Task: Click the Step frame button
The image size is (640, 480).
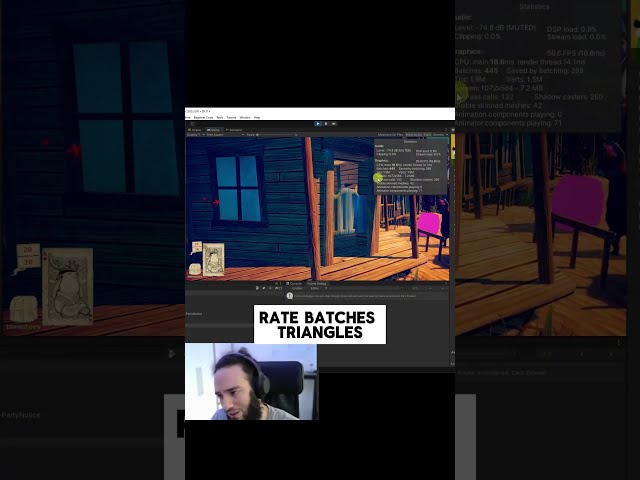Action: coord(333,124)
